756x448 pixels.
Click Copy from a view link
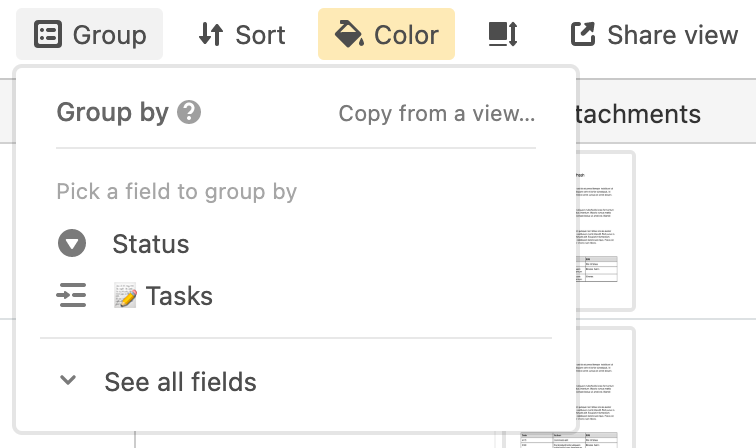(437, 114)
